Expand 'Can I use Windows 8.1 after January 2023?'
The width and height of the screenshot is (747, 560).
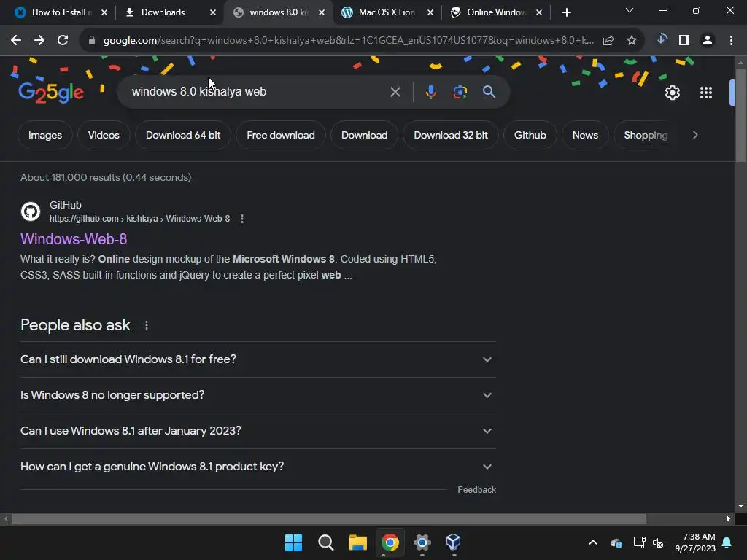click(x=258, y=431)
